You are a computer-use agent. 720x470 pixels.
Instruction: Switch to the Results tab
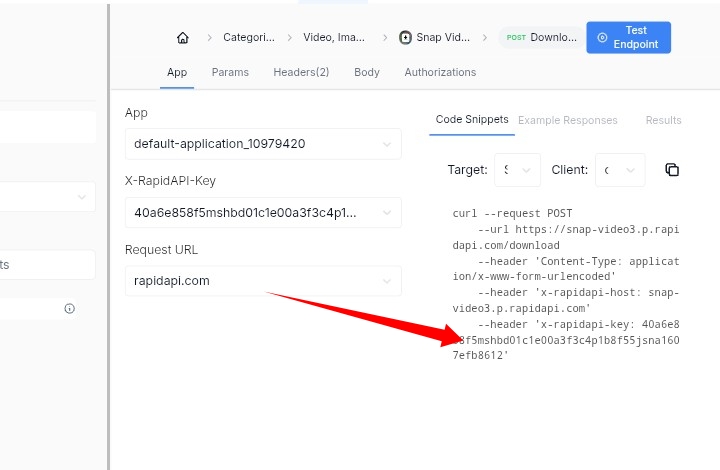tap(663, 120)
